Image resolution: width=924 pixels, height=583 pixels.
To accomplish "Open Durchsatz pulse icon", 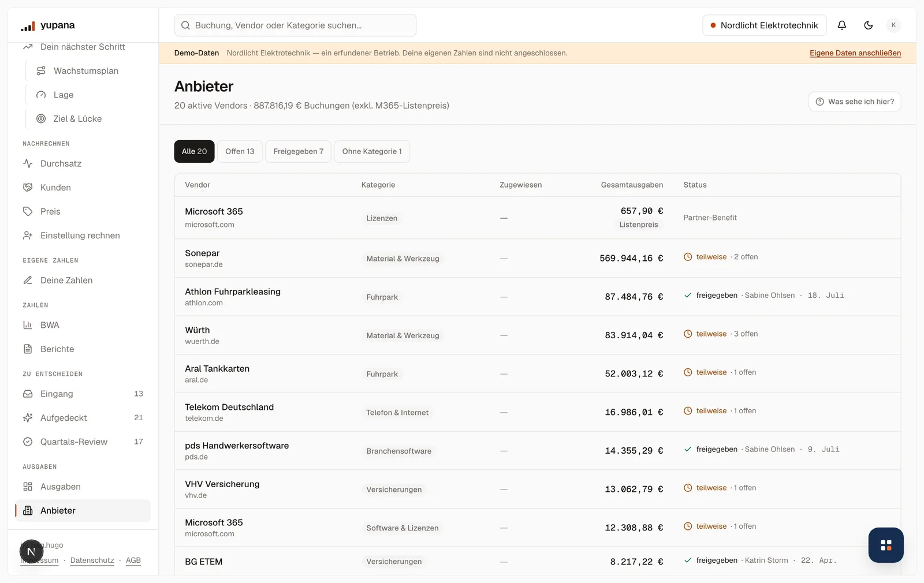I will (28, 163).
